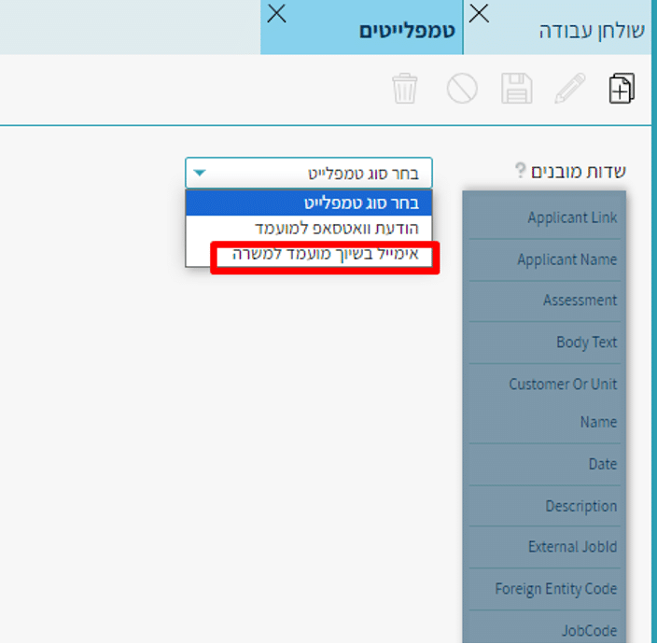Select the טמפלייטים tab
657x644 pixels.
407,31
